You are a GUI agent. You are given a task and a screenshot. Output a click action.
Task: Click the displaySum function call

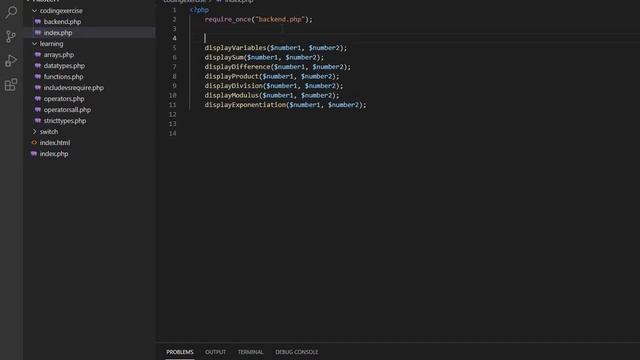click(x=264, y=58)
